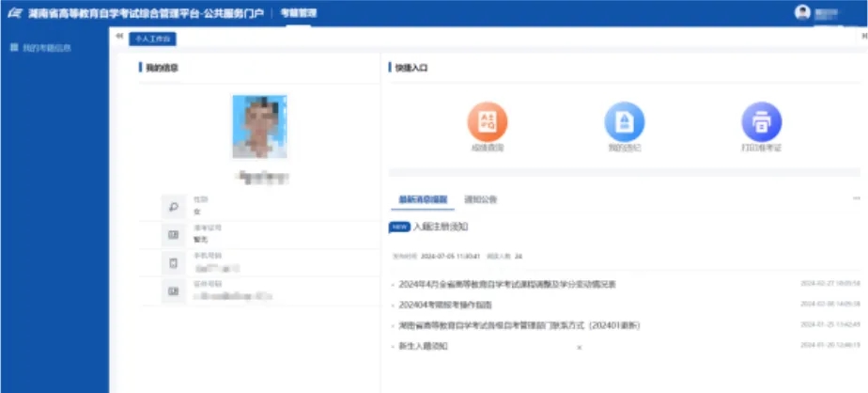Click right double-arrow at tab bar end
This screenshot has height=393, width=868.
pyautogui.click(x=863, y=38)
